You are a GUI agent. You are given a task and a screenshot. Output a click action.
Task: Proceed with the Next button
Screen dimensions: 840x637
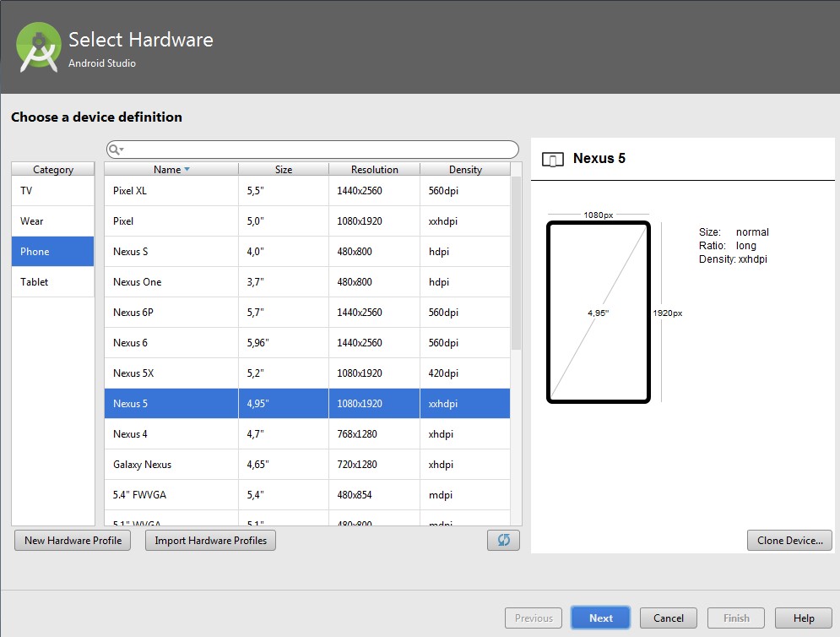pos(600,618)
